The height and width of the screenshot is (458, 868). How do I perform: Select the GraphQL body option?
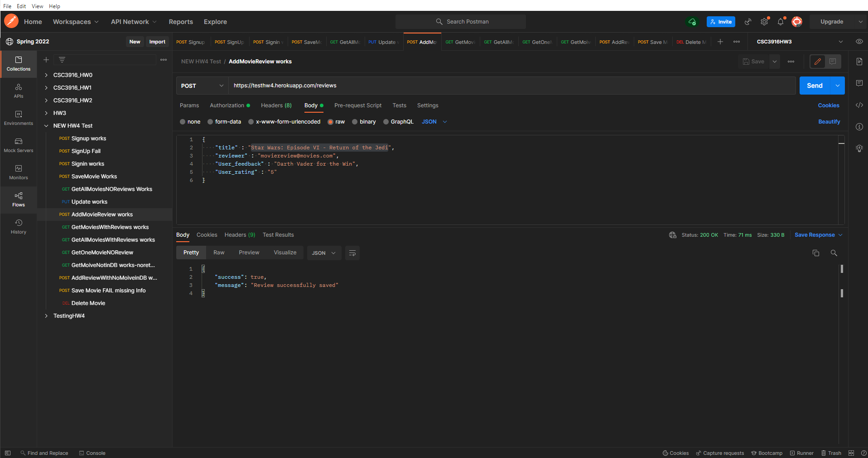point(398,122)
